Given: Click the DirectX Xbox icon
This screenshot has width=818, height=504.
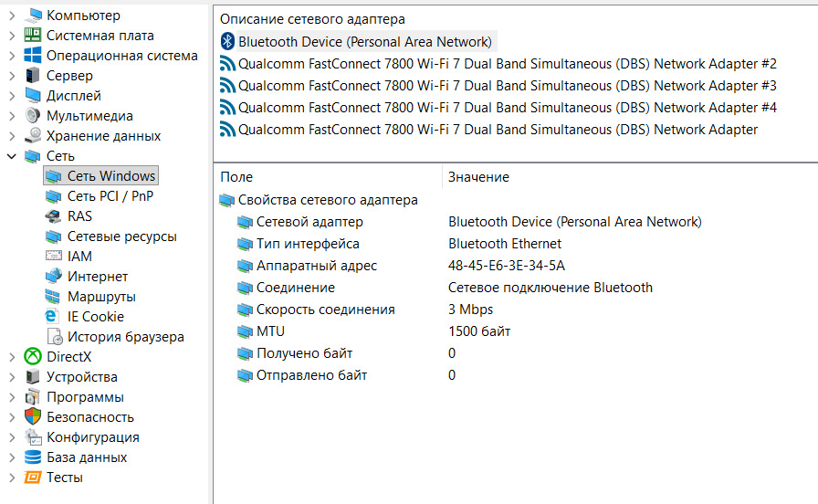Looking at the screenshot, I should 33,357.
